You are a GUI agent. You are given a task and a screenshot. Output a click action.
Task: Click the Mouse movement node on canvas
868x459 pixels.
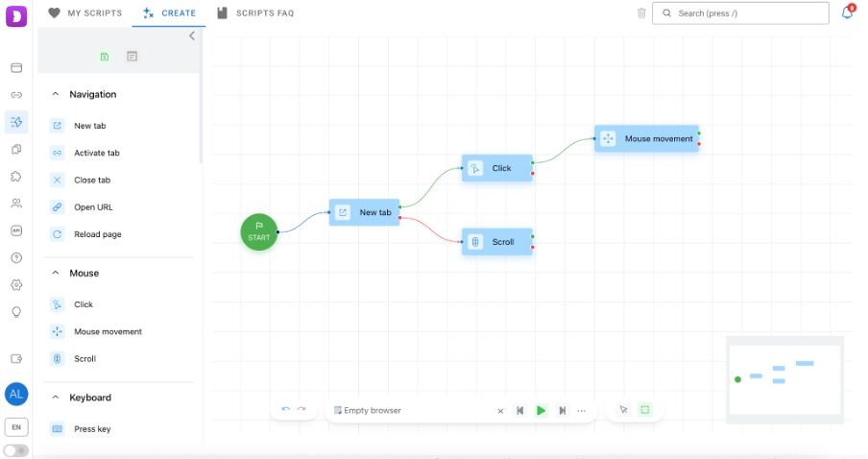[647, 139]
